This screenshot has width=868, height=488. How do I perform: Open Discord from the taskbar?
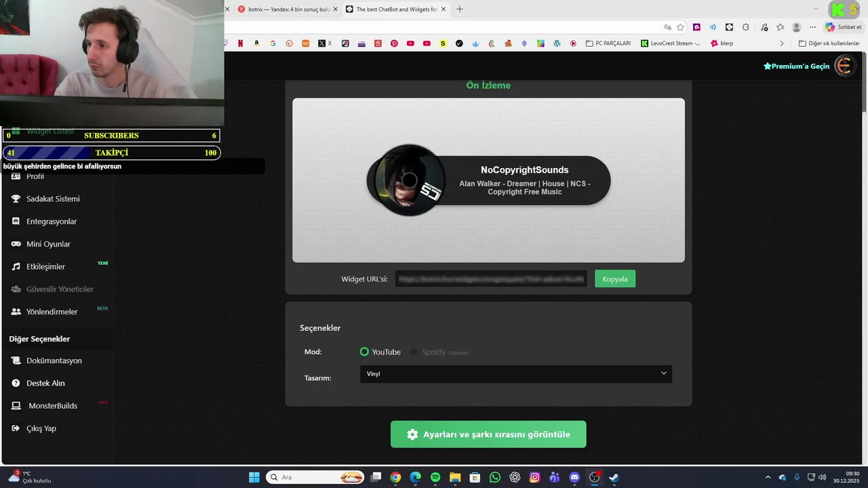point(574,477)
